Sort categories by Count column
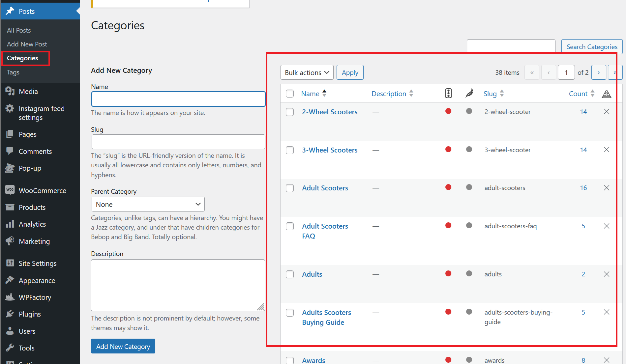Screen dimensions: 626x364 (581, 94)
